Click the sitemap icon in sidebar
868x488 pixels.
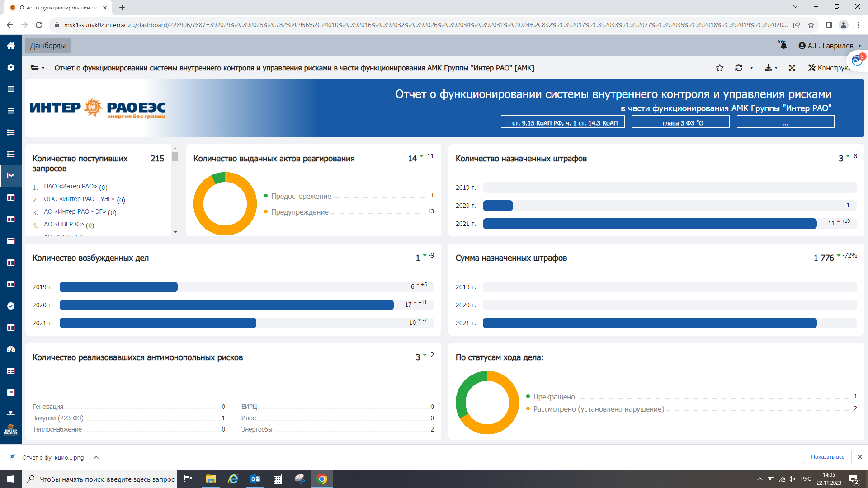pos(11,413)
